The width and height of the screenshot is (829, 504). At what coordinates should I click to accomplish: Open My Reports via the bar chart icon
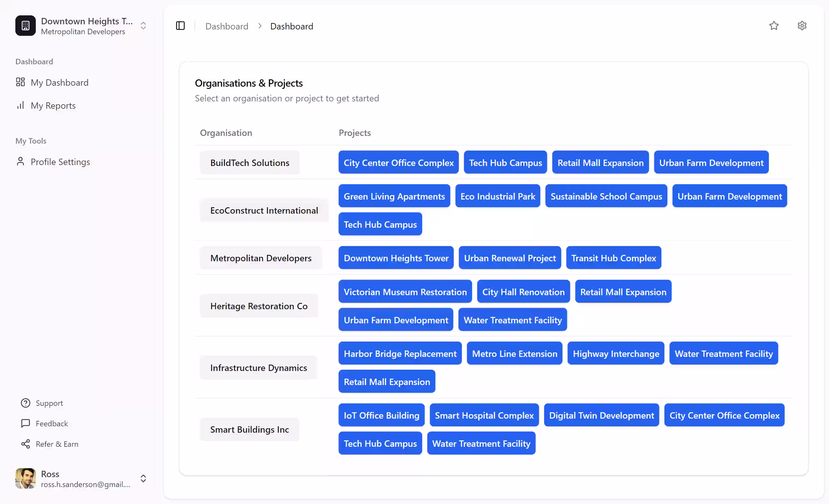click(x=20, y=105)
